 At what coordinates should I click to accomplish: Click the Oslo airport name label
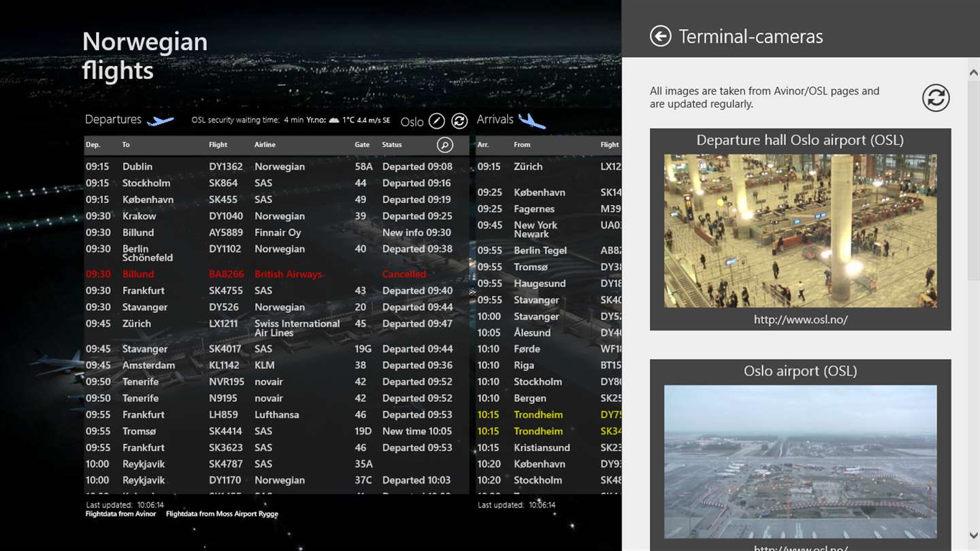pyautogui.click(x=412, y=122)
